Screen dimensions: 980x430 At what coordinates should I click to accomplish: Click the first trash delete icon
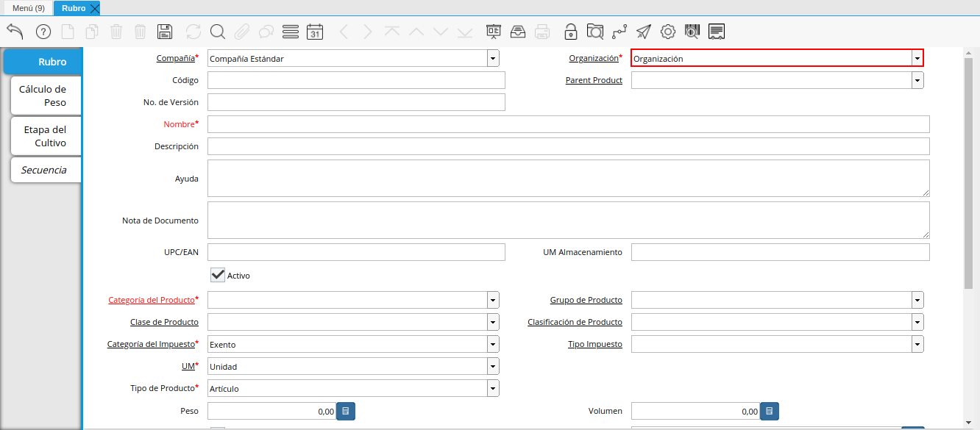click(116, 32)
